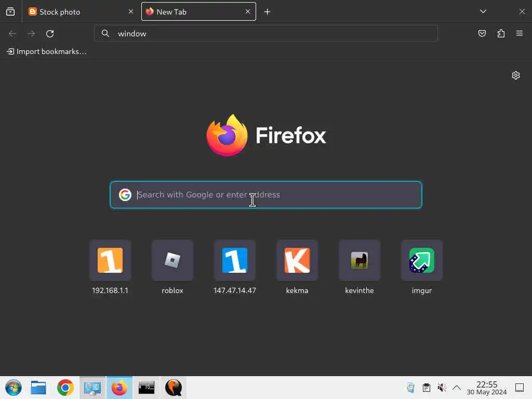Image resolution: width=532 pixels, height=399 pixels.
Task: Expand hidden system tray icons
Action: pos(457,388)
